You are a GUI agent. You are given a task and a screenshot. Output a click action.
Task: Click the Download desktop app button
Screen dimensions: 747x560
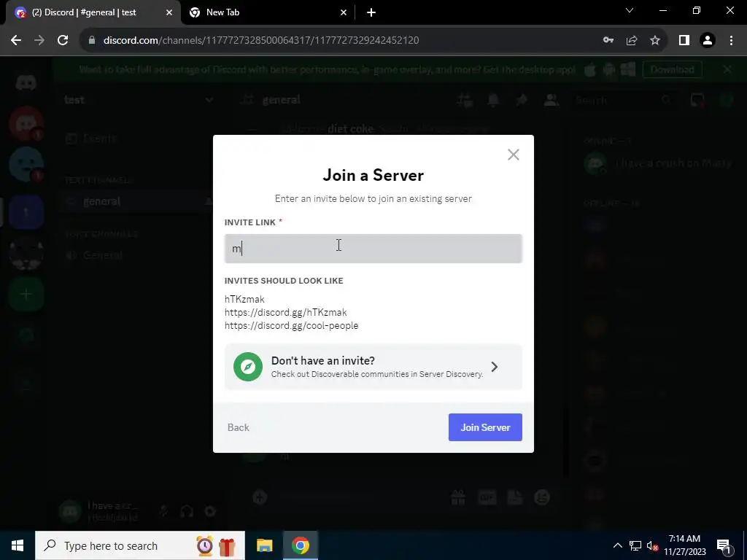click(x=672, y=69)
